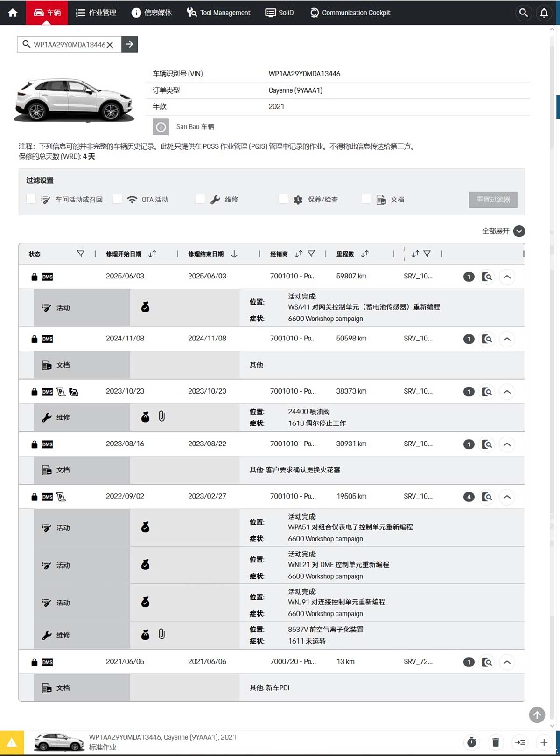The height and width of the screenshot is (756, 560).
Task: Click WNL21 DME reprogramming entry text
Action: [x=338, y=565]
